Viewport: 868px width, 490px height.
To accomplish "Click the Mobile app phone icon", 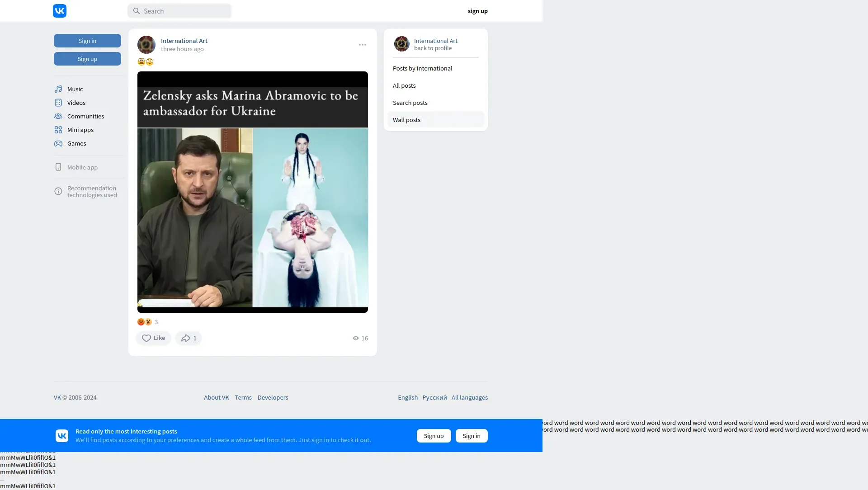I will click(58, 167).
